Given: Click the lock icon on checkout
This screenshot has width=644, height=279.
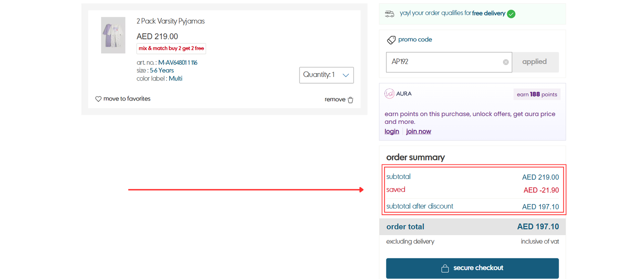Looking at the screenshot, I should pos(445,269).
